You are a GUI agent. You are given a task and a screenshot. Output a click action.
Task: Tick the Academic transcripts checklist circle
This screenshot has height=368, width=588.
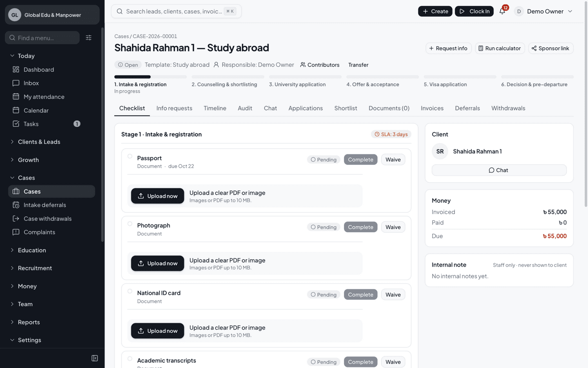pos(130,359)
